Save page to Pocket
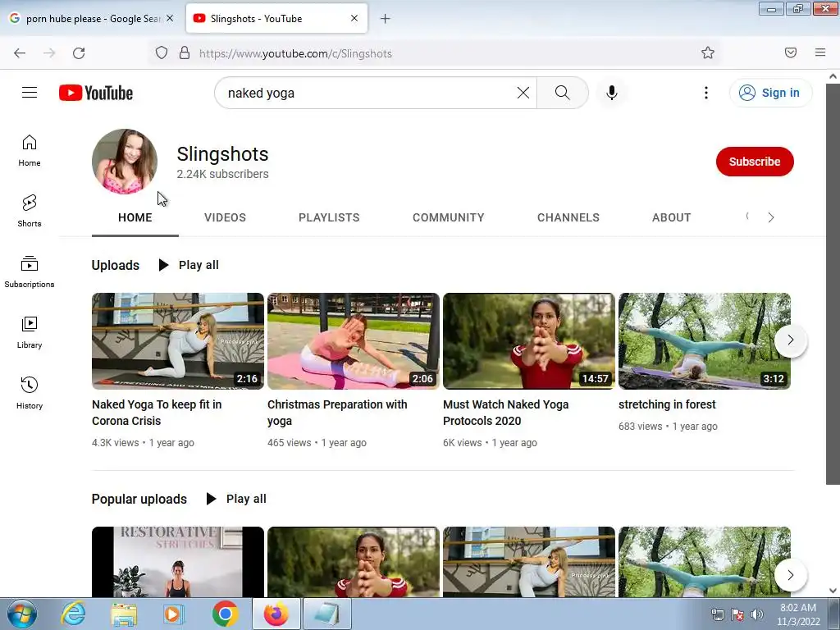The width and height of the screenshot is (840, 630). 791,52
